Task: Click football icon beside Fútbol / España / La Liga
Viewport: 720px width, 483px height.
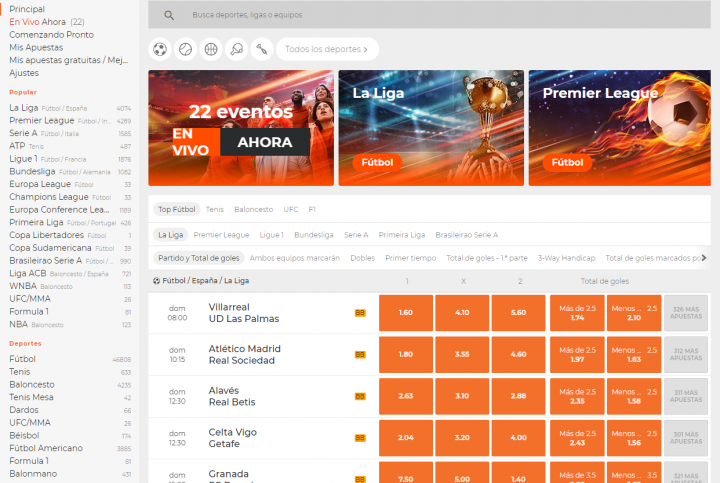Action: [157, 281]
